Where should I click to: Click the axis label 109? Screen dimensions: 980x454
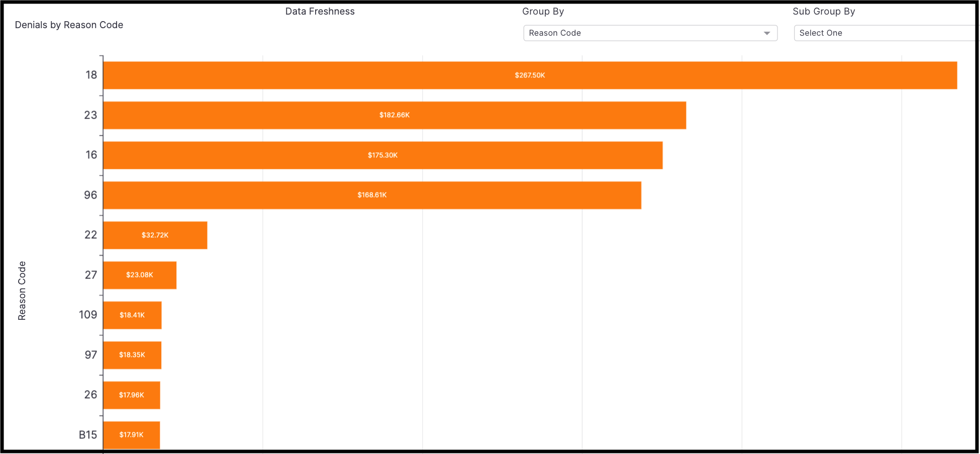(x=88, y=315)
